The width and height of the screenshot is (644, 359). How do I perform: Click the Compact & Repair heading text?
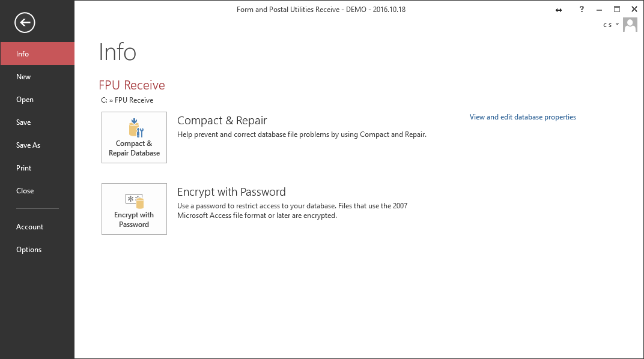click(x=222, y=121)
